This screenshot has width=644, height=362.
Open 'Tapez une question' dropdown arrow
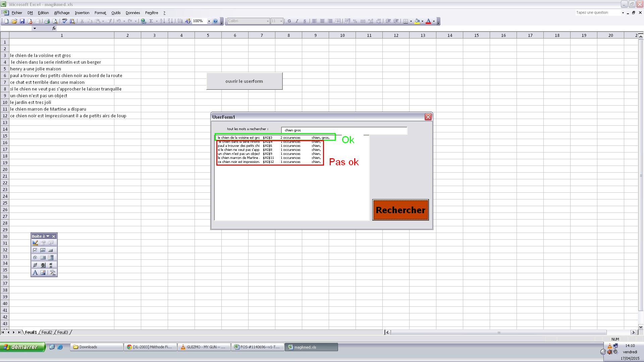pos(623,13)
